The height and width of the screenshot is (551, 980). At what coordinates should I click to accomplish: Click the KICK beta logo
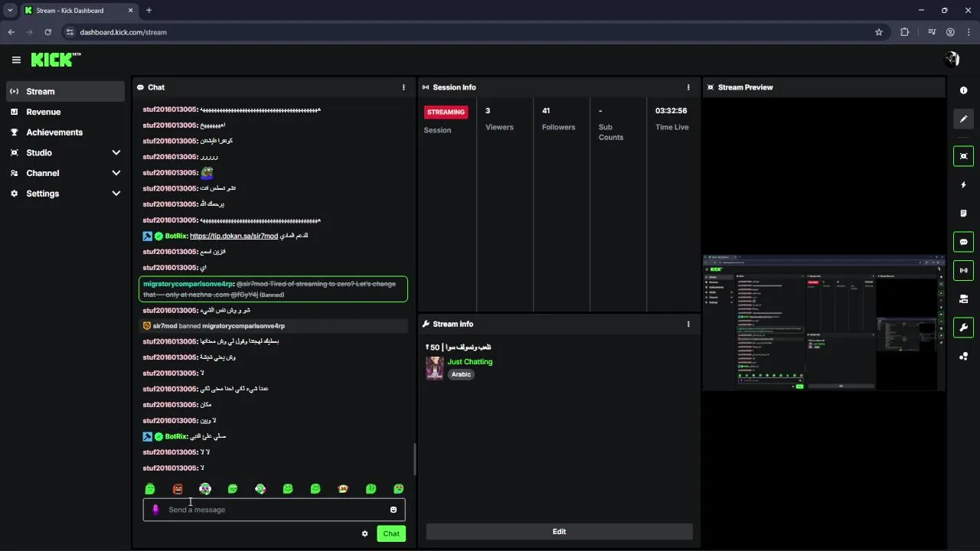click(x=56, y=60)
